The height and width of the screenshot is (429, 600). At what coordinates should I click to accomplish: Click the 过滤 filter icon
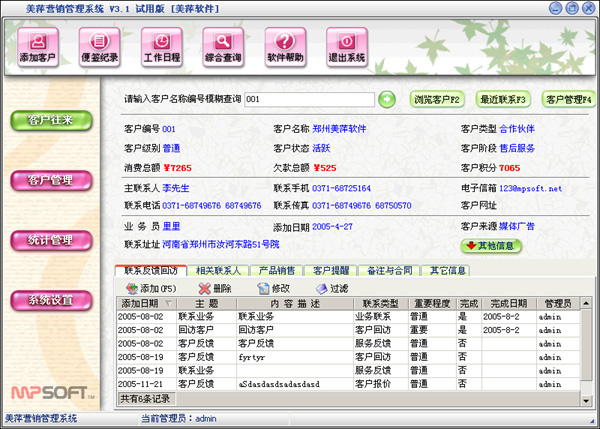(x=321, y=289)
